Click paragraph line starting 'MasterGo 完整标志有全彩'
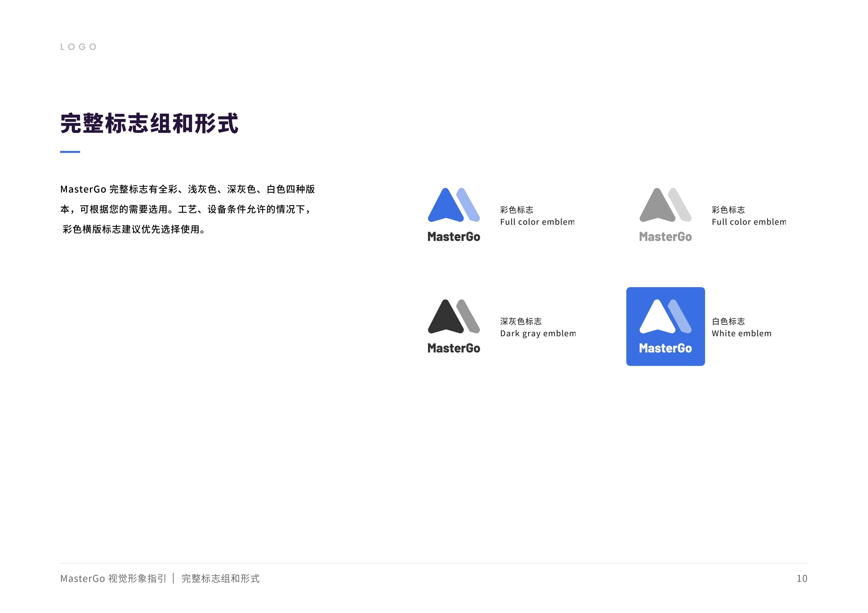Screen dimensions: 868x613 (x=187, y=189)
